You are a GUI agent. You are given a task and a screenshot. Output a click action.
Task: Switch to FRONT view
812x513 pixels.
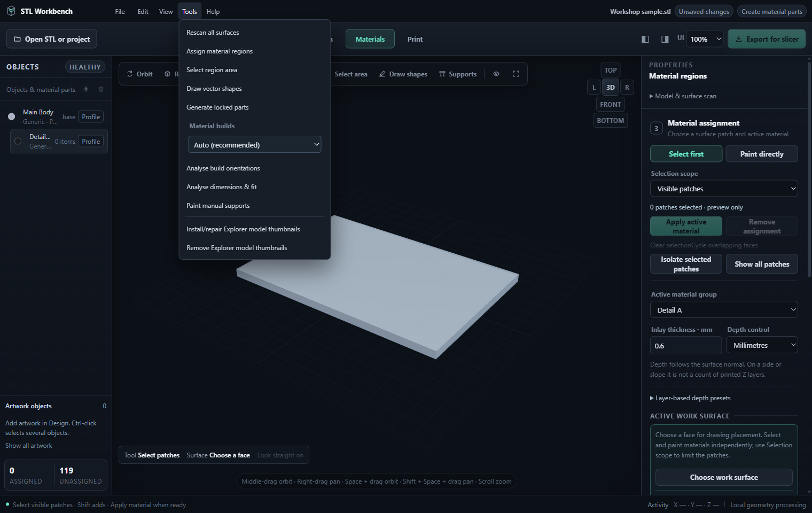pyautogui.click(x=611, y=104)
